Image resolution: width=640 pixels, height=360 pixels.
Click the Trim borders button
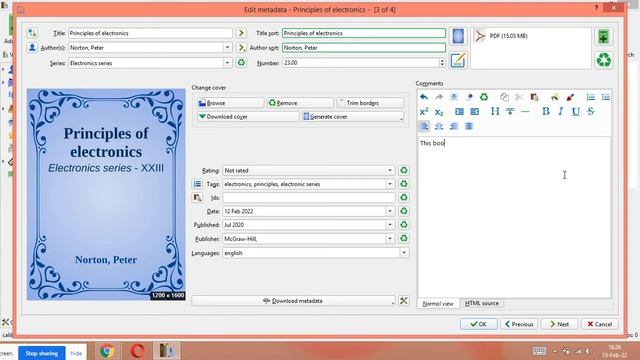tap(370, 103)
